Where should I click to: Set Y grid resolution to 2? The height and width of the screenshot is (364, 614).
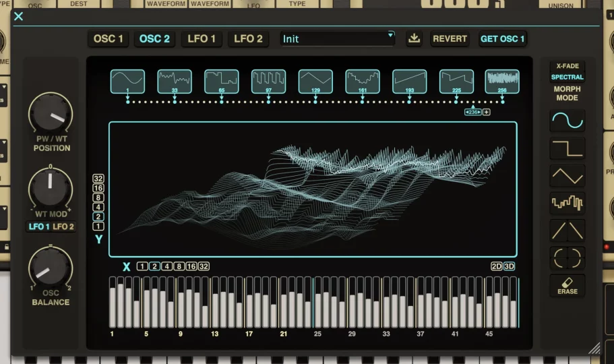tap(98, 216)
